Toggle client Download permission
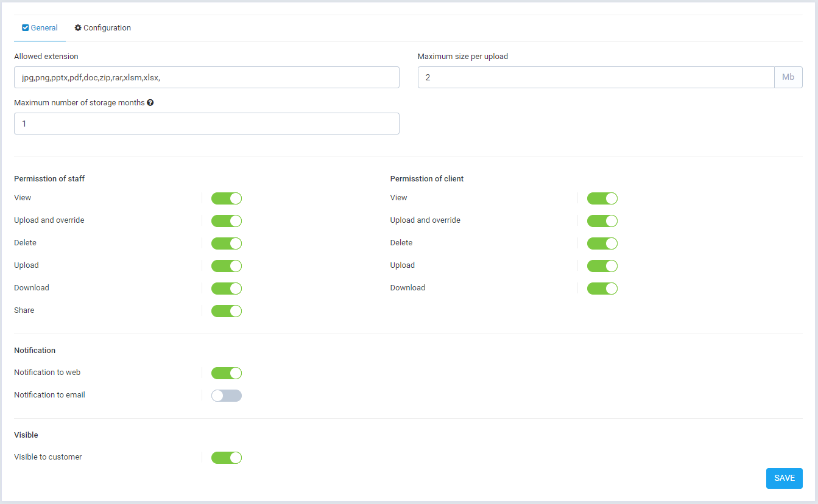The height and width of the screenshot is (504, 818). (602, 289)
